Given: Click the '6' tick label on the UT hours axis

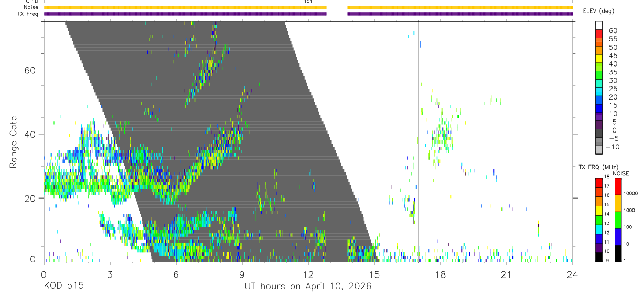Looking at the screenshot, I should (x=176, y=274).
